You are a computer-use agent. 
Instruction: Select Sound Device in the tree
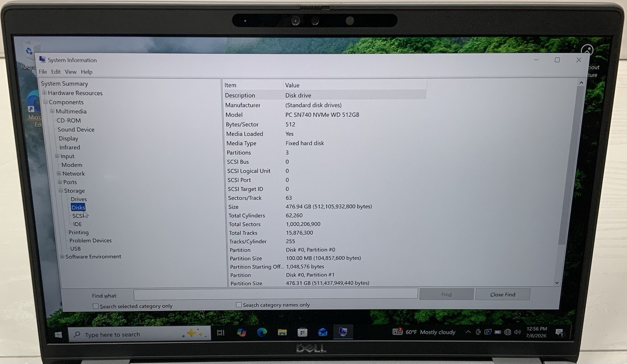pos(76,130)
